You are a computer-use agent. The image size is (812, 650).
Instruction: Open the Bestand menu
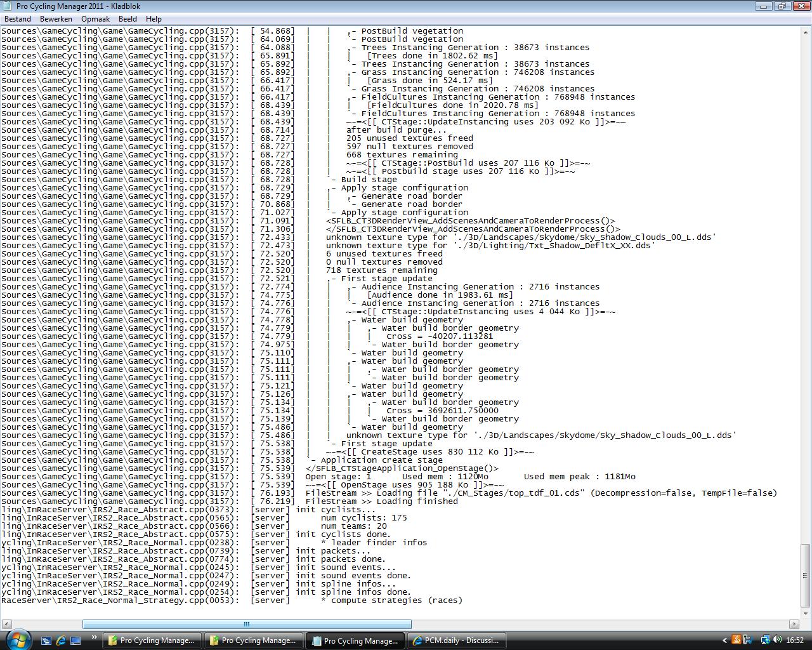18,19
